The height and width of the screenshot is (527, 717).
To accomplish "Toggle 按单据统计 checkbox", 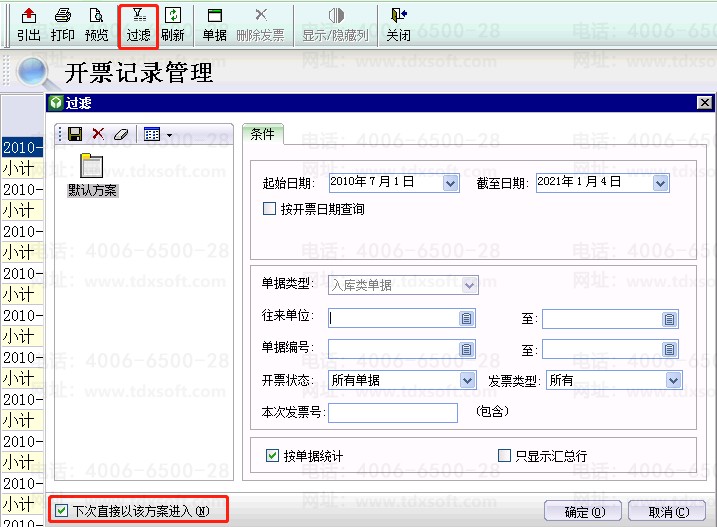I will [272, 455].
